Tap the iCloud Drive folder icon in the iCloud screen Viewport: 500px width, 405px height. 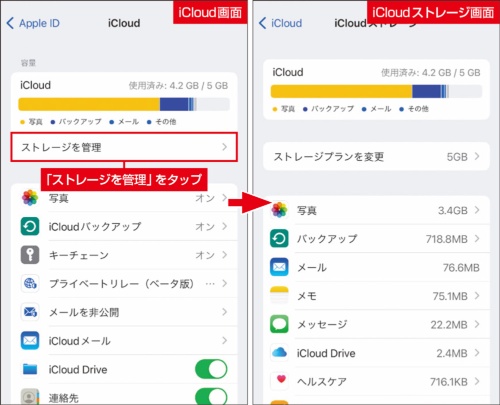point(30,369)
